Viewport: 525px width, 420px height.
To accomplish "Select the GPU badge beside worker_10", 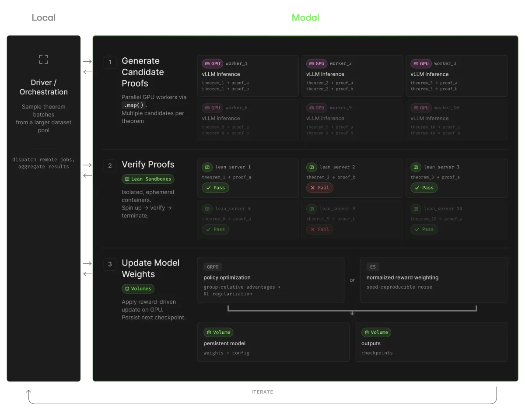I will pyautogui.click(x=421, y=108).
